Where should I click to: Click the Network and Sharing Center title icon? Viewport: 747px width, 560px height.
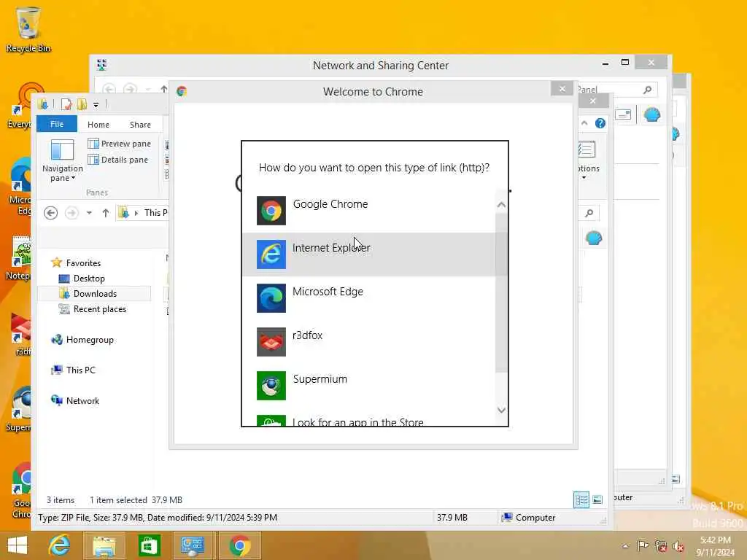[101, 65]
